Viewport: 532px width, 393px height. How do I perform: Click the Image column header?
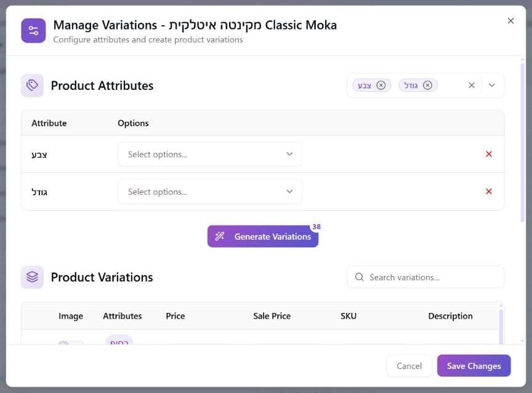click(x=71, y=316)
